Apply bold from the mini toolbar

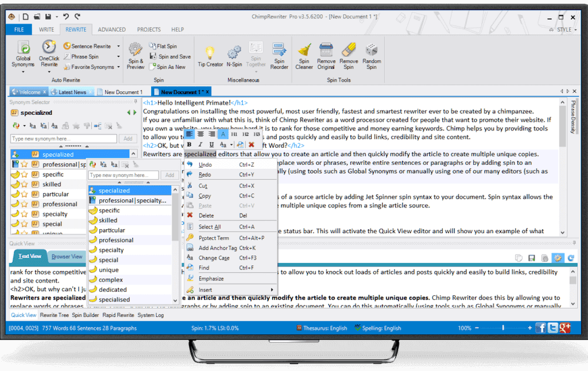[x=189, y=145]
